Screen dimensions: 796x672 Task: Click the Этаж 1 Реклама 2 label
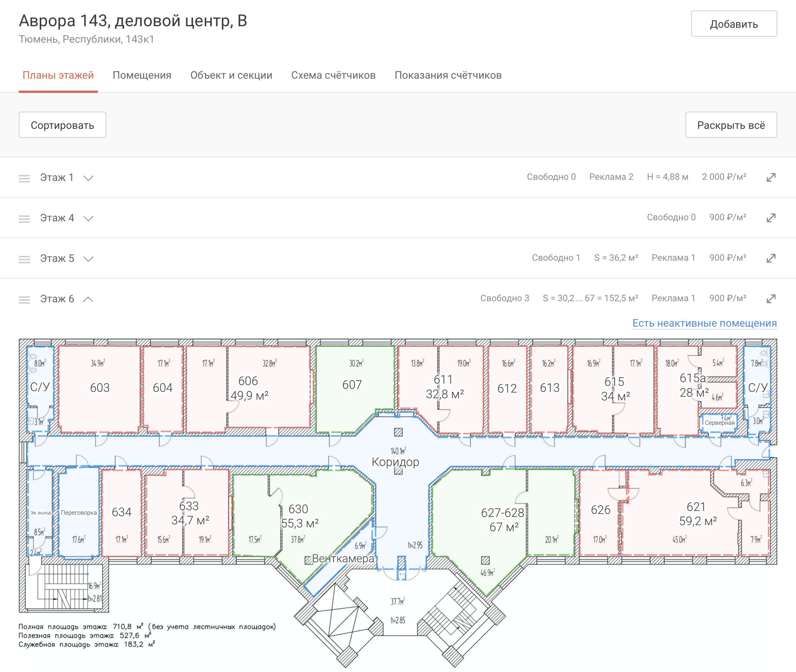[x=611, y=177]
